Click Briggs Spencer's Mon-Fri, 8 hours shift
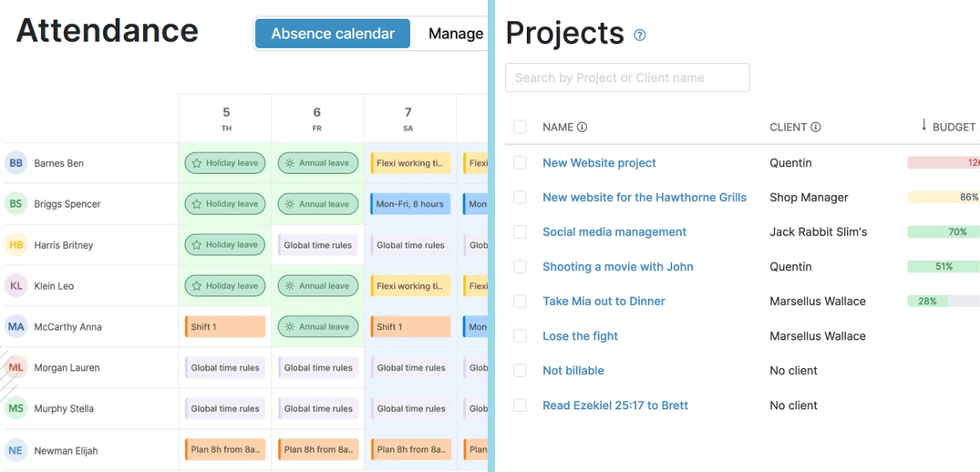980x472 pixels. tap(409, 204)
